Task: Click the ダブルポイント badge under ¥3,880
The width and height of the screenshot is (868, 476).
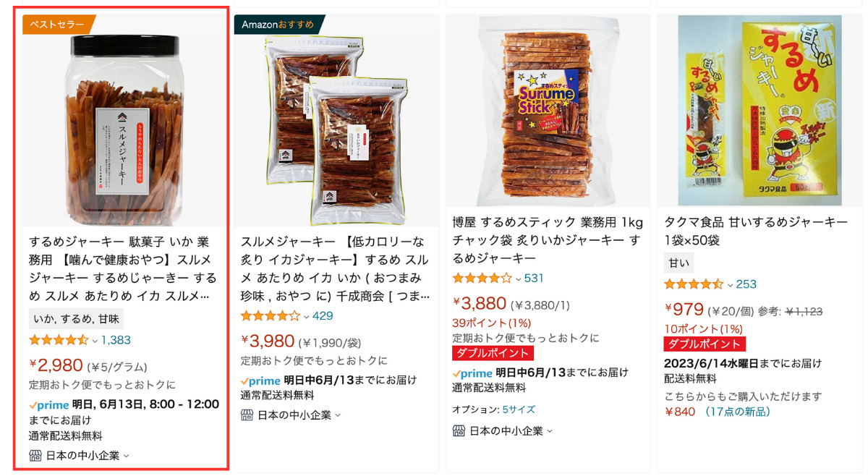Action: [x=493, y=353]
